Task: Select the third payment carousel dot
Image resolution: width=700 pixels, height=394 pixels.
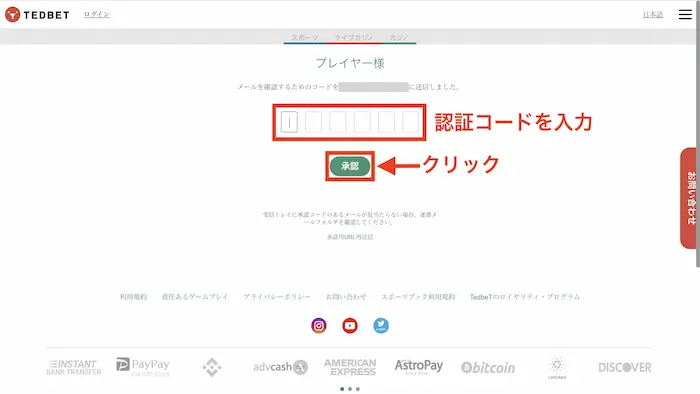Action: [x=358, y=389]
